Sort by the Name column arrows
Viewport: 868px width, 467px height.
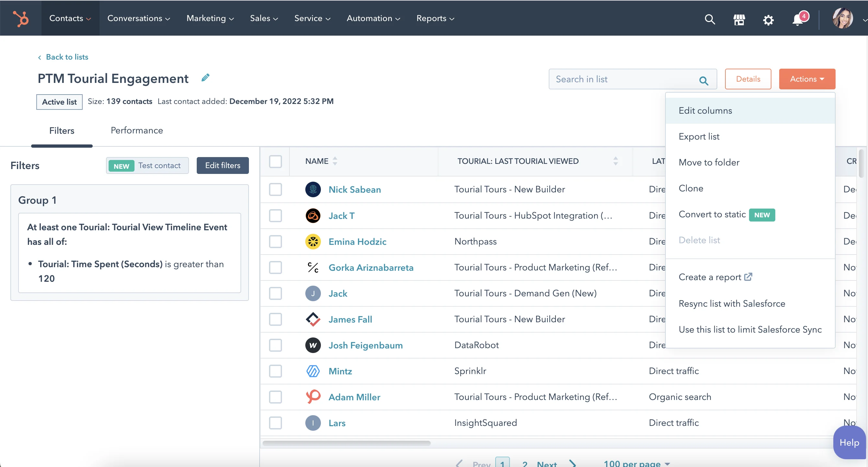(334, 161)
